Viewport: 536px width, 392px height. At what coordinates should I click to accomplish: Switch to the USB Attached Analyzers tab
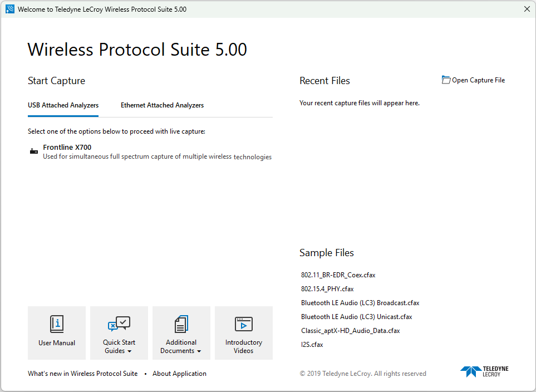[63, 105]
